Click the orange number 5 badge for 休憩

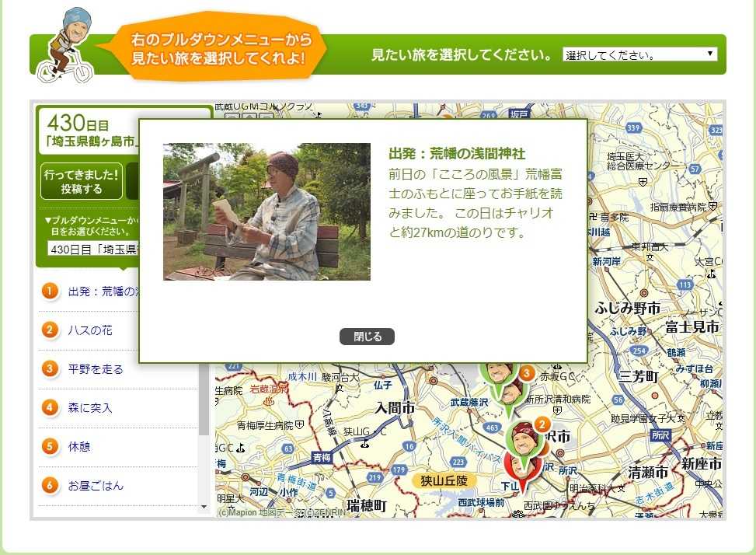51,446
